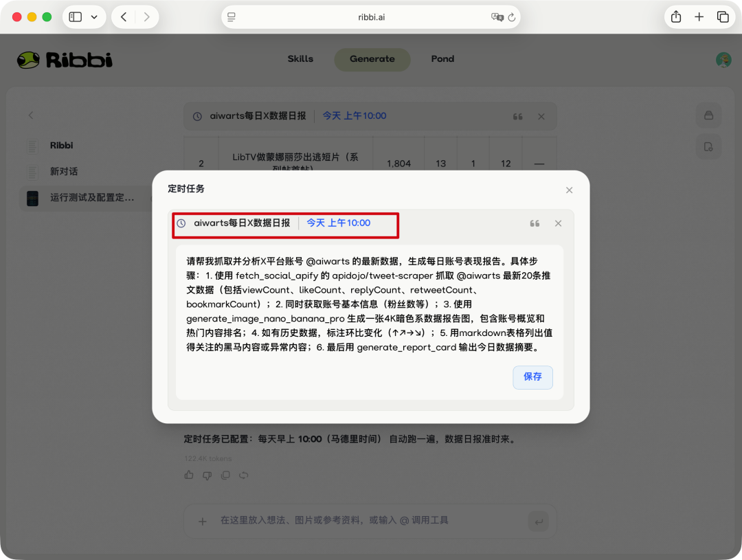Switch to the Pond tab

(x=442, y=59)
